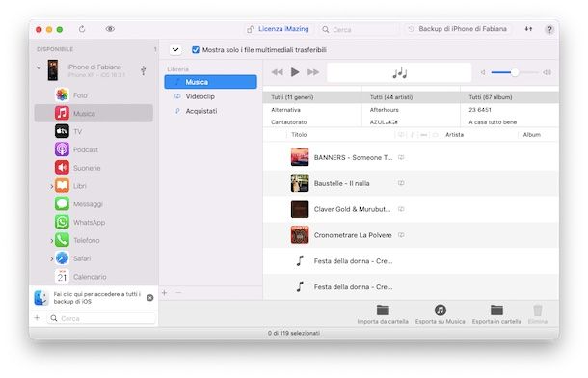Expand the Safari tree item
Screen dimensions: 588x378
(x=51, y=258)
